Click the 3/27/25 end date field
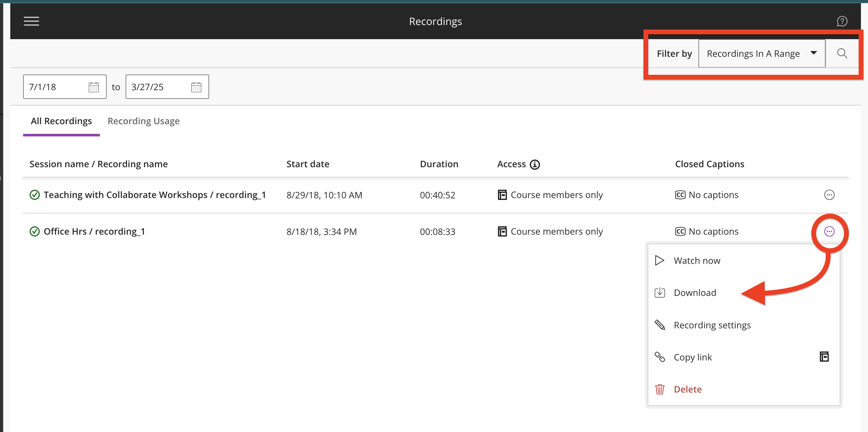 pyautogui.click(x=167, y=87)
